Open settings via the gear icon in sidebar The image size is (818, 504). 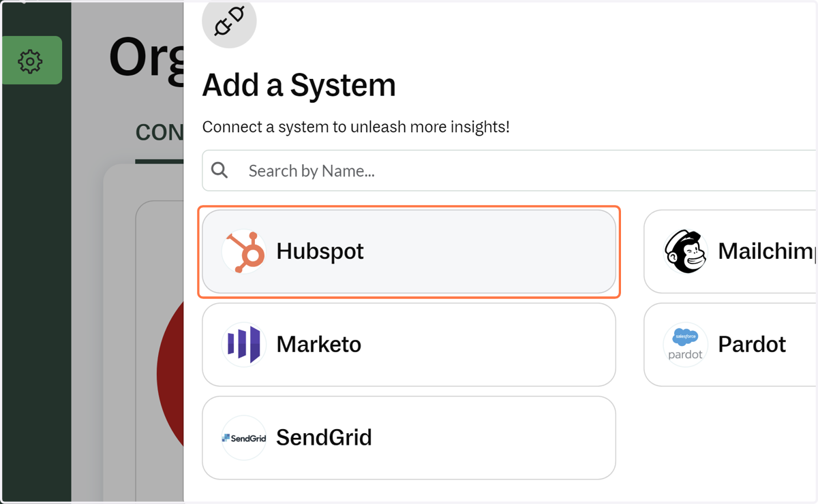31,61
